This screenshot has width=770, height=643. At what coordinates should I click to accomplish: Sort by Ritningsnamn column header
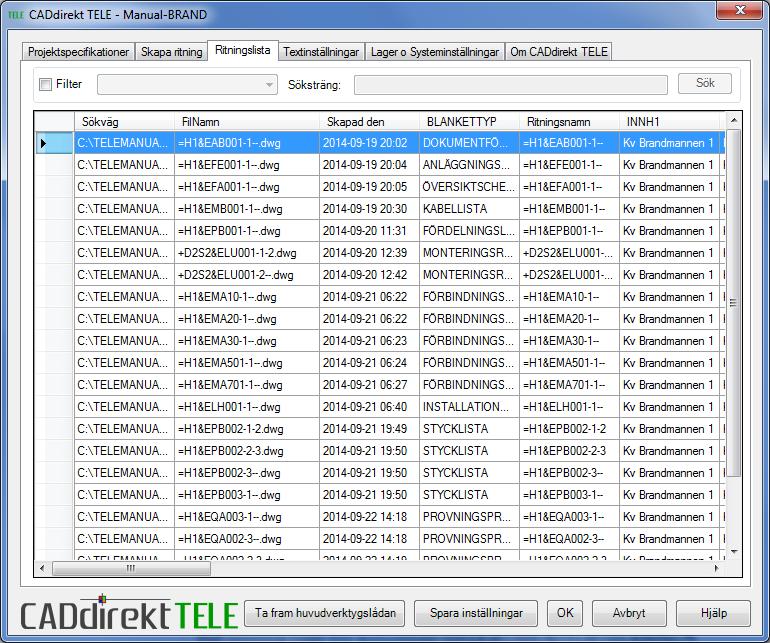tap(569, 121)
